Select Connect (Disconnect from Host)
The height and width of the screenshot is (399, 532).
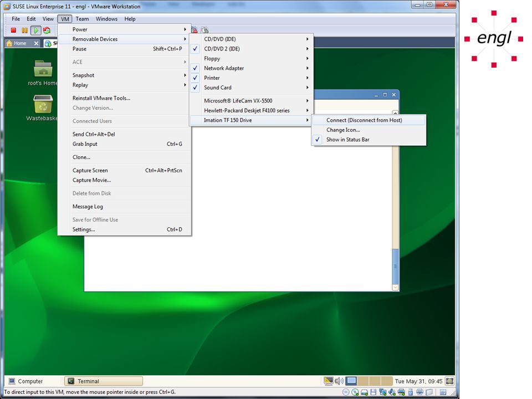click(369, 120)
